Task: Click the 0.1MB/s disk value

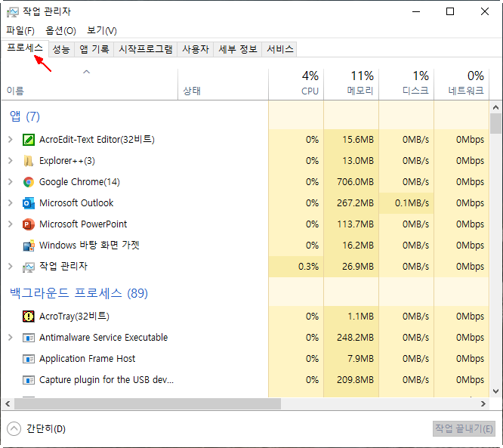Action: tap(412, 203)
